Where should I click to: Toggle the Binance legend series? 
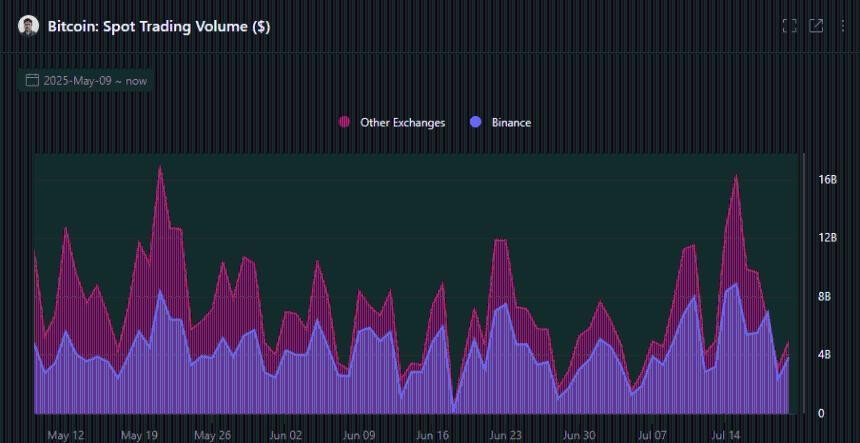(511, 122)
